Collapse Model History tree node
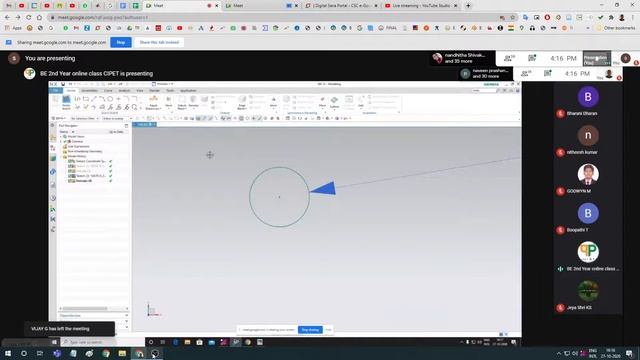 (61, 156)
